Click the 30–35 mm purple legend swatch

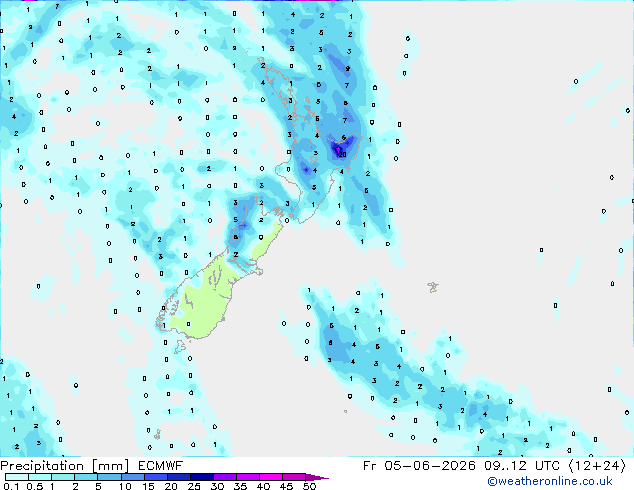click(225, 477)
